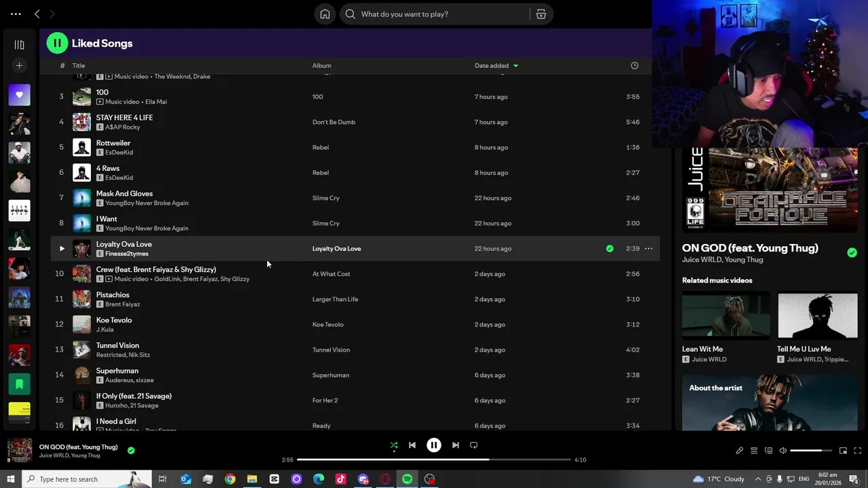868x488 pixels.
Task: Open artist Finesse2tymes link
Action: 127,253
